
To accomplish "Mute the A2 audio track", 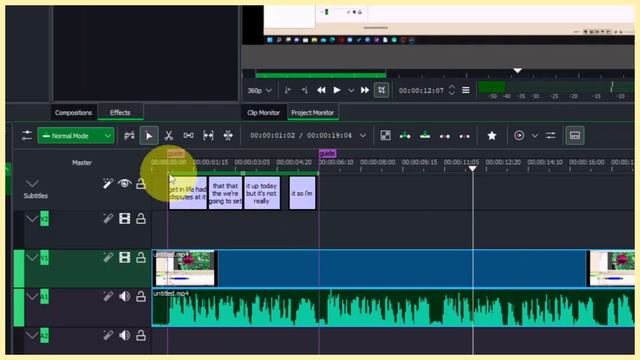I will 124,336.
